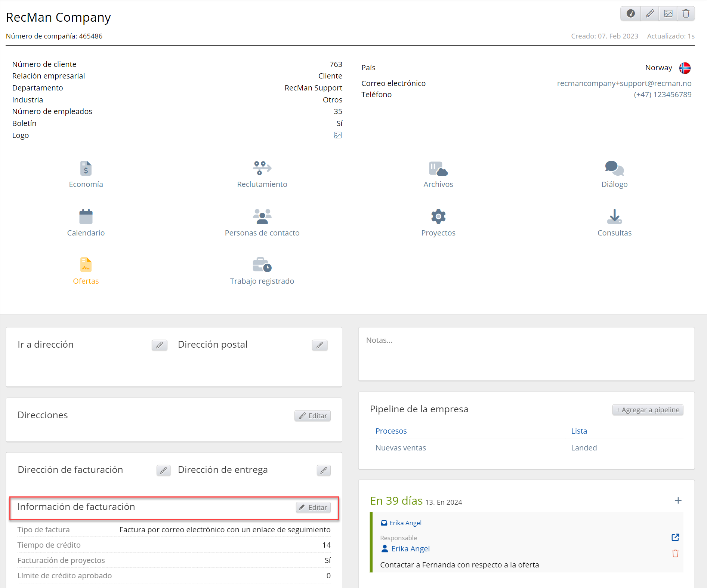707x588 pixels.
Task: Open Trabajo registrado icon
Action: (x=262, y=265)
